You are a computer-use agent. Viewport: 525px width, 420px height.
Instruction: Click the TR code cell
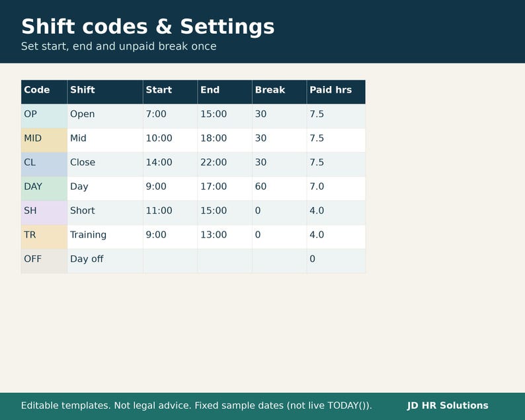[44, 237]
